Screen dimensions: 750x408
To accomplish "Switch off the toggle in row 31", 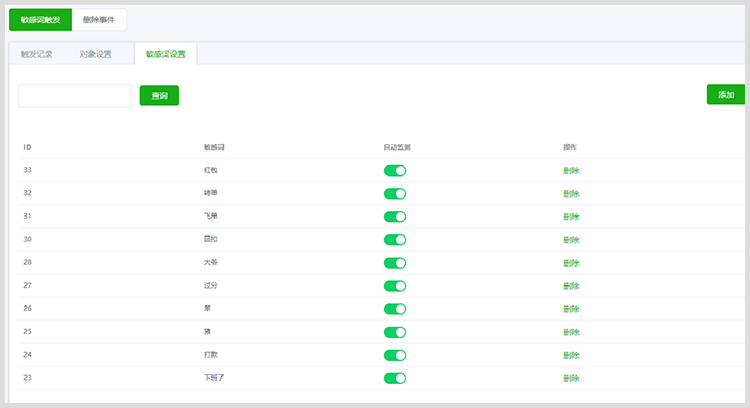I will 395,216.
